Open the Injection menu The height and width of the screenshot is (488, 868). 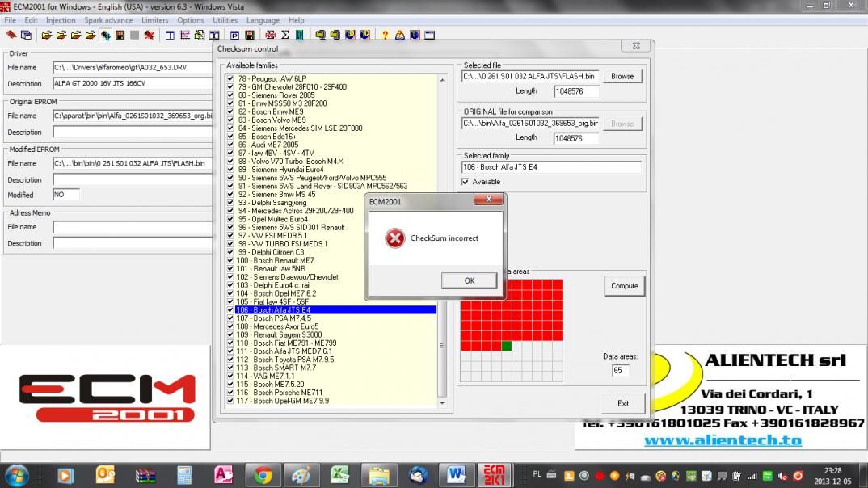pyautogui.click(x=61, y=20)
